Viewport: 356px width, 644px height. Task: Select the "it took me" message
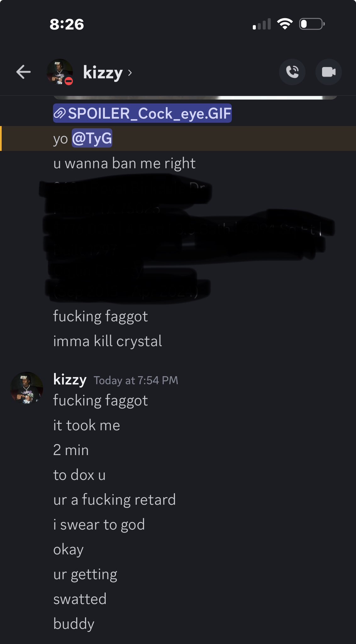[x=87, y=425]
